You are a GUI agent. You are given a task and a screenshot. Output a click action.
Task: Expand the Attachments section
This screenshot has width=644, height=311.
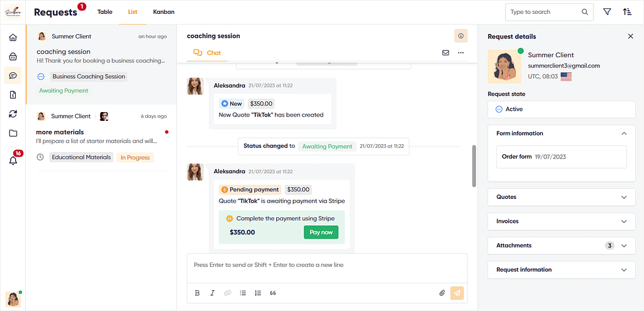(562, 246)
